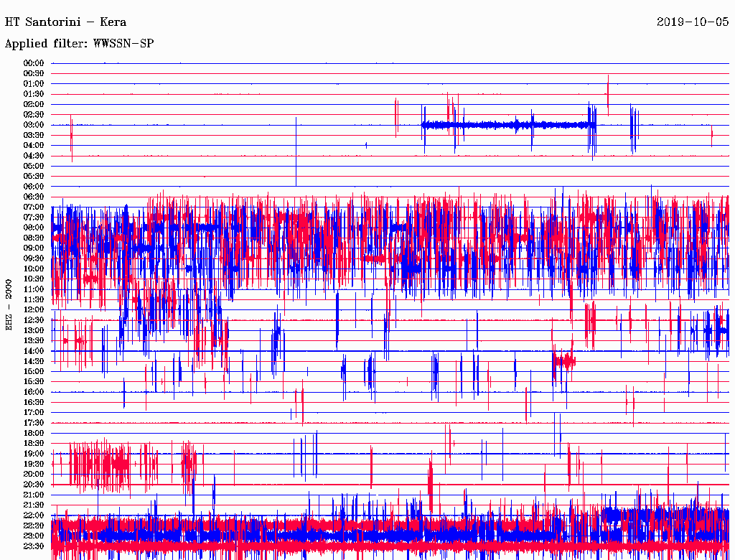Click the 16:00 time label
This screenshot has width=735, height=560.
34,391
